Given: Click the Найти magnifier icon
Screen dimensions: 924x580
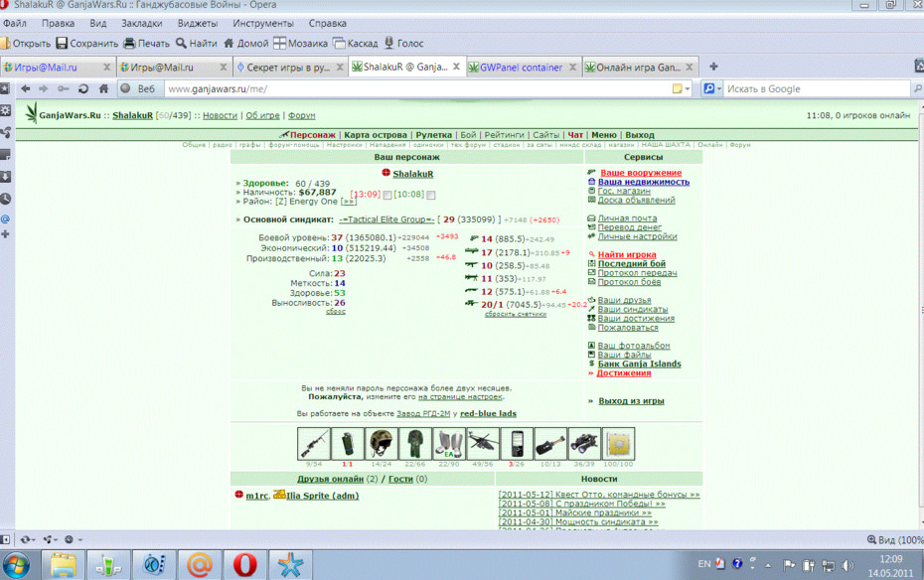Looking at the screenshot, I should point(181,43).
